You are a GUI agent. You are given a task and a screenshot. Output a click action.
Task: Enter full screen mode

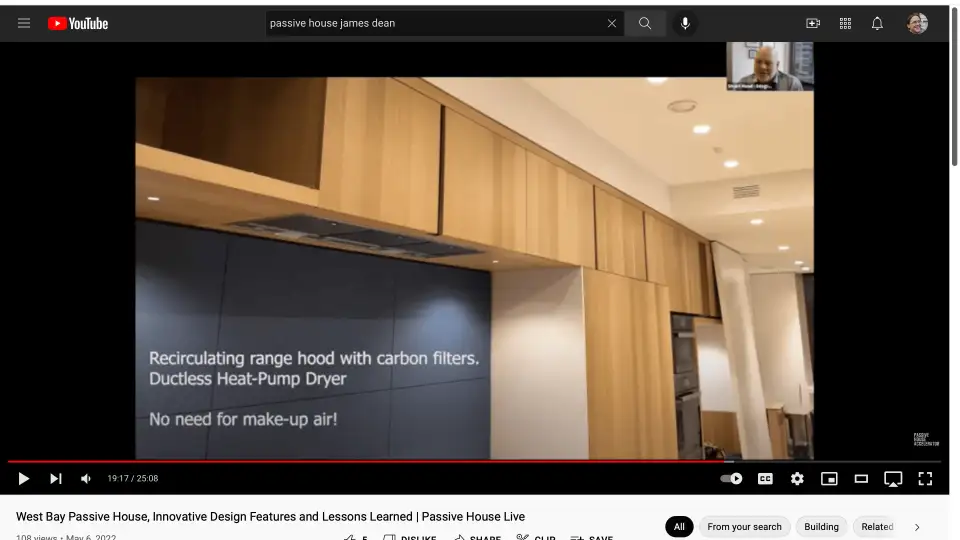(925, 479)
